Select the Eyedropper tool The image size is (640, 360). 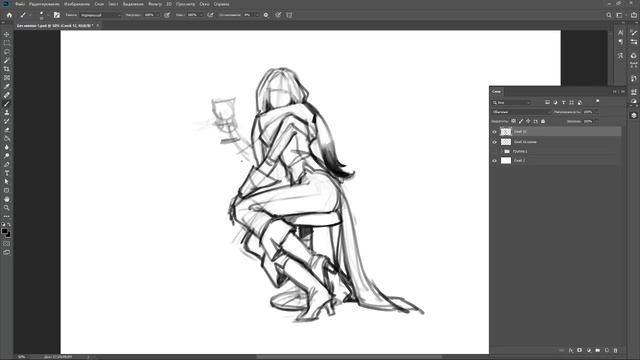[x=7, y=86]
